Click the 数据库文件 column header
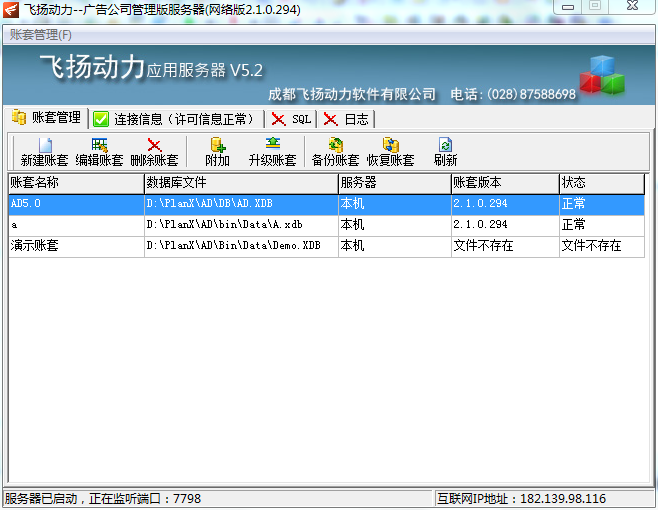 click(241, 183)
